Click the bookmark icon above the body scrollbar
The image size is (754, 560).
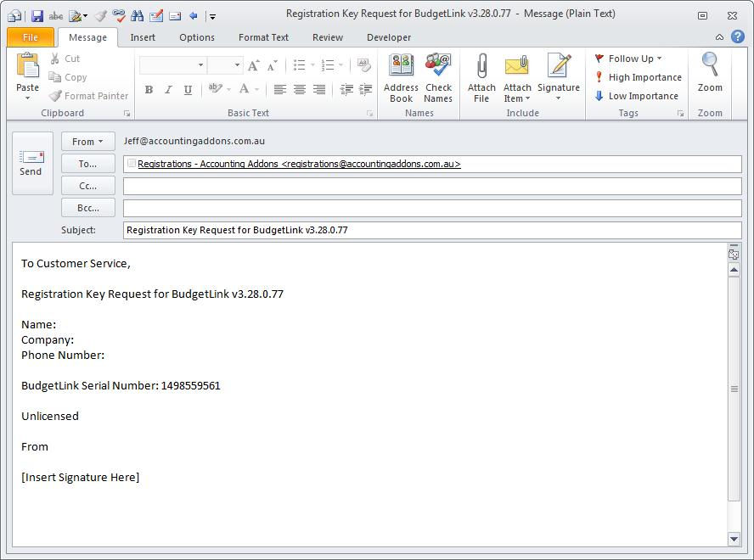click(734, 254)
